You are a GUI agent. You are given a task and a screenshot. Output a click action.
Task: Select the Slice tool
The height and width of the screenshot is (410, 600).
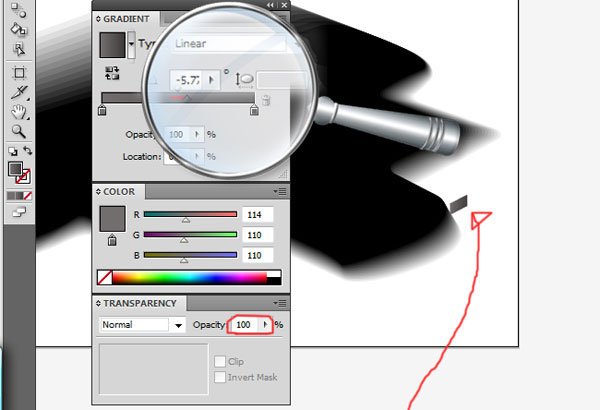[x=19, y=92]
